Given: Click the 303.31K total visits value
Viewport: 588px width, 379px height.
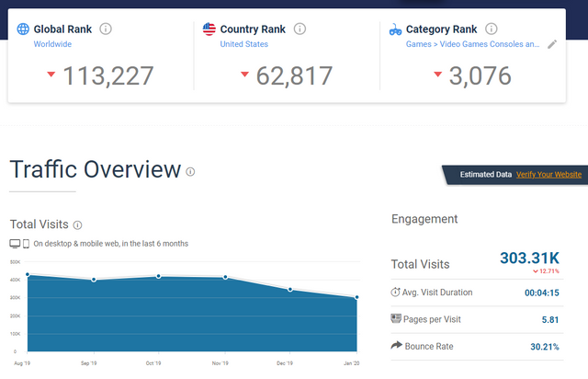Looking at the screenshot, I should pyautogui.click(x=529, y=258).
